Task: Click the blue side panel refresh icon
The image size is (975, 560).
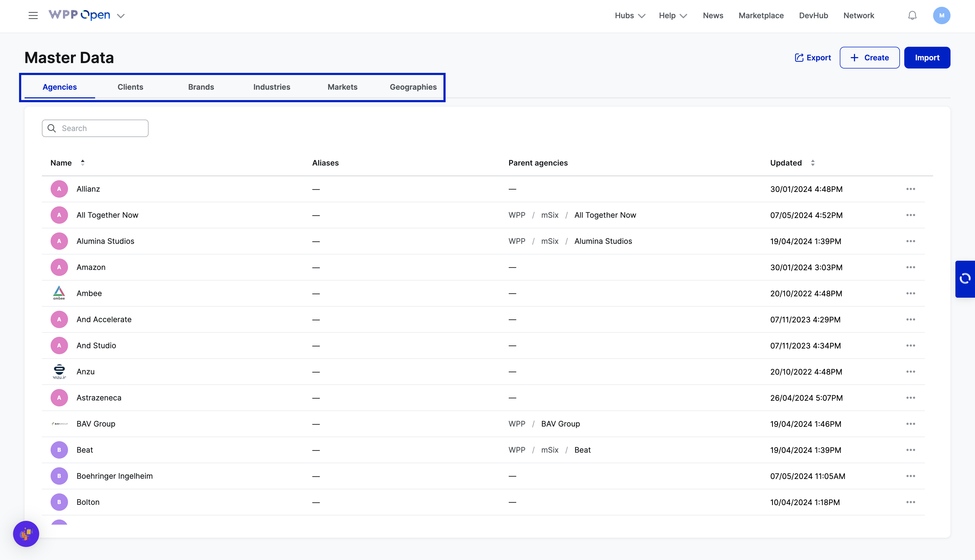Action: (965, 279)
